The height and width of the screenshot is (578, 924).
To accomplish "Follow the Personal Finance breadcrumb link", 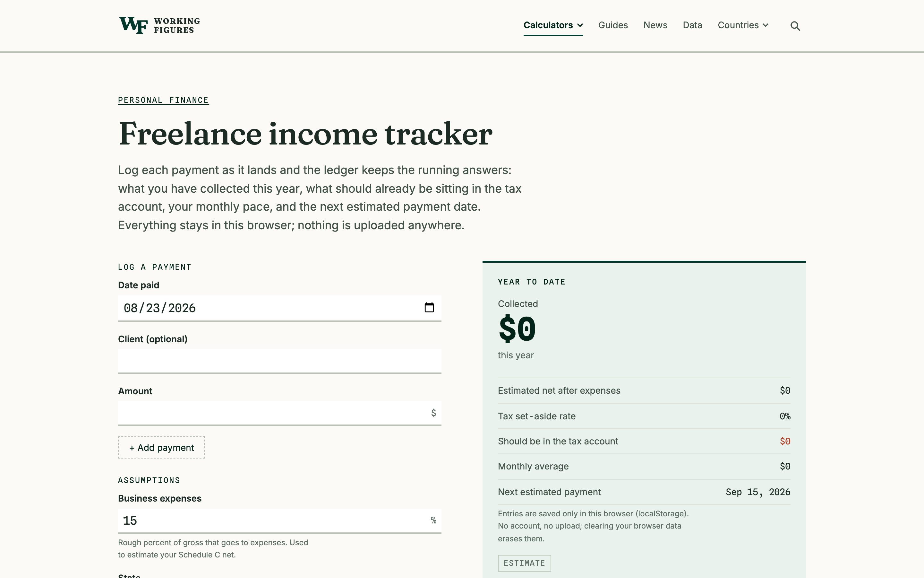I will pyautogui.click(x=163, y=100).
